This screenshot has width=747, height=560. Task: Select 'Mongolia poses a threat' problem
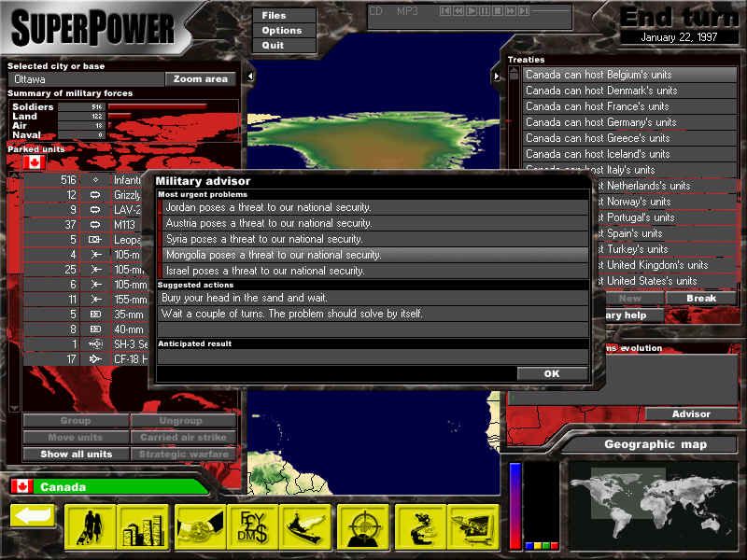click(x=374, y=255)
